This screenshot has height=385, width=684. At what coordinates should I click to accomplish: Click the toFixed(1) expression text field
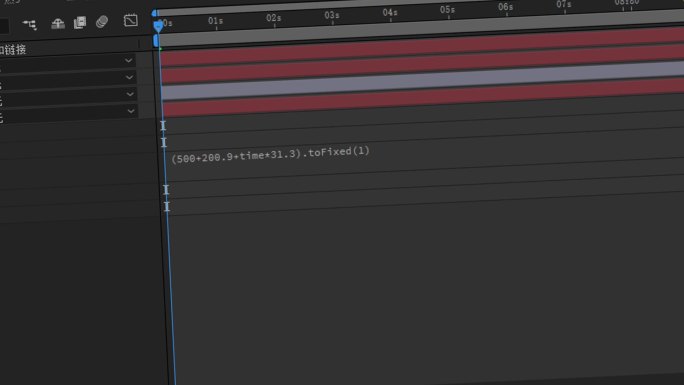[270, 155]
